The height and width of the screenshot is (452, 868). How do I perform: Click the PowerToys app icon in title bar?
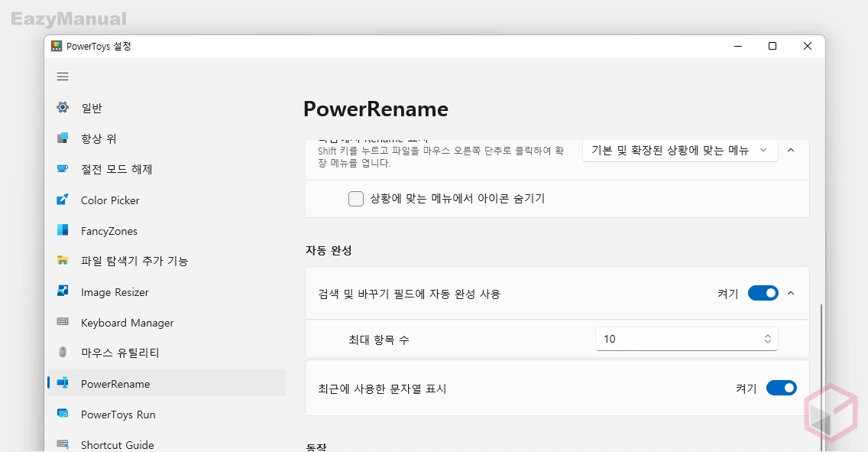pos(56,46)
